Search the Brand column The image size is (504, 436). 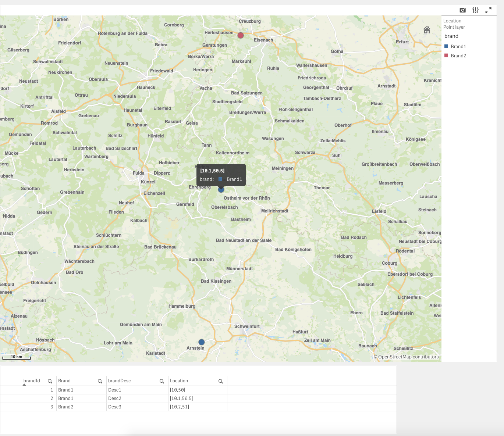100,381
